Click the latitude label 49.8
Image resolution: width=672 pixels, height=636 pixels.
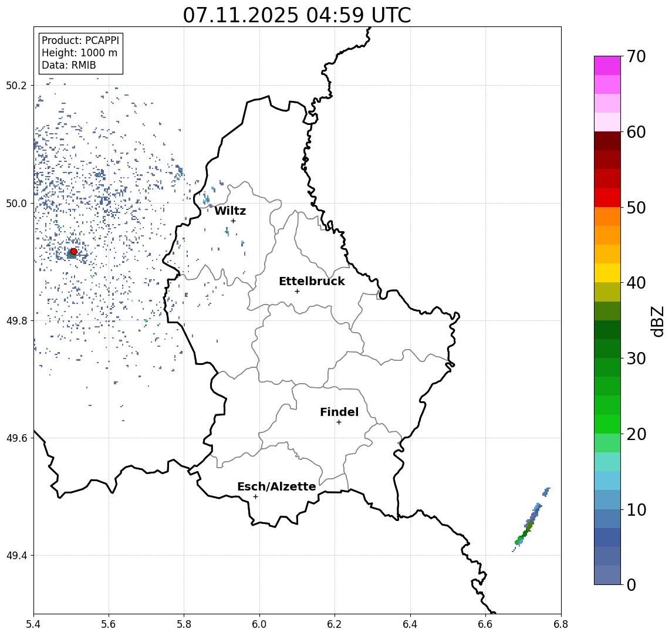[16, 320]
